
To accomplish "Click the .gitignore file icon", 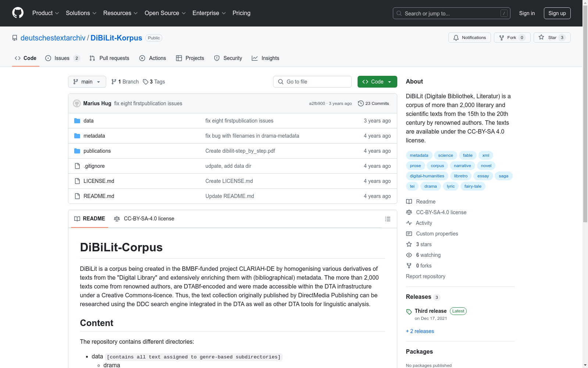I will (x=77, y=166).
